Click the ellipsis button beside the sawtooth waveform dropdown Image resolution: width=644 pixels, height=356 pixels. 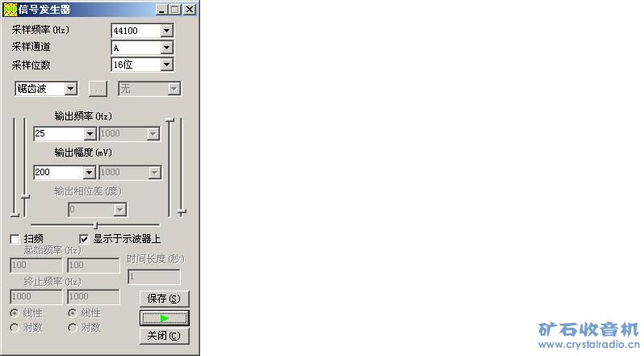(x=98, y=89)
